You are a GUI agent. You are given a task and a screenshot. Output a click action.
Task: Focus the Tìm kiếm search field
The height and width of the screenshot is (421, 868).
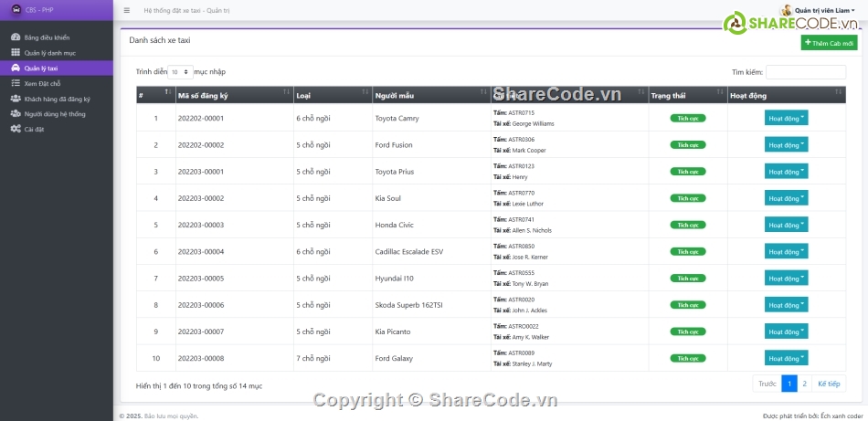coord(806,72)
